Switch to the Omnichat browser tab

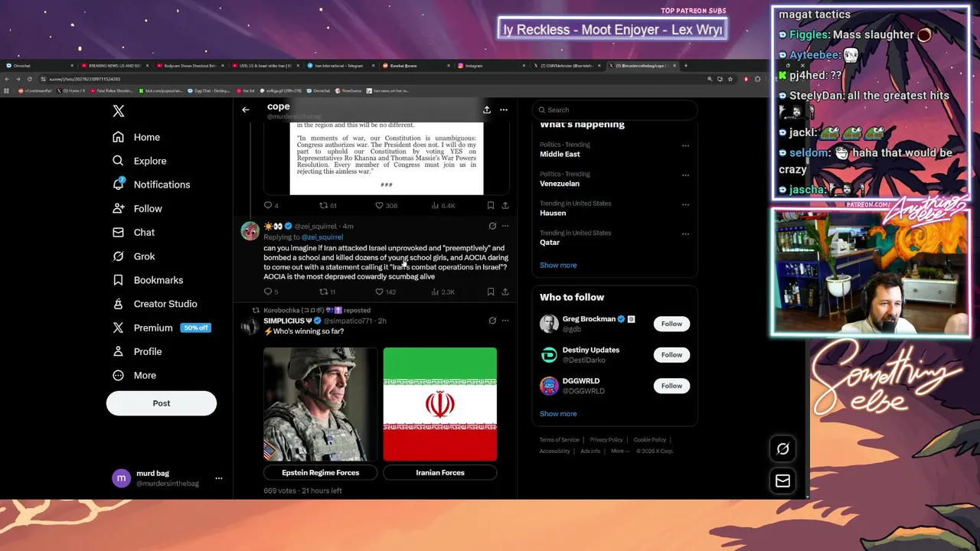[x=38, y=66]
